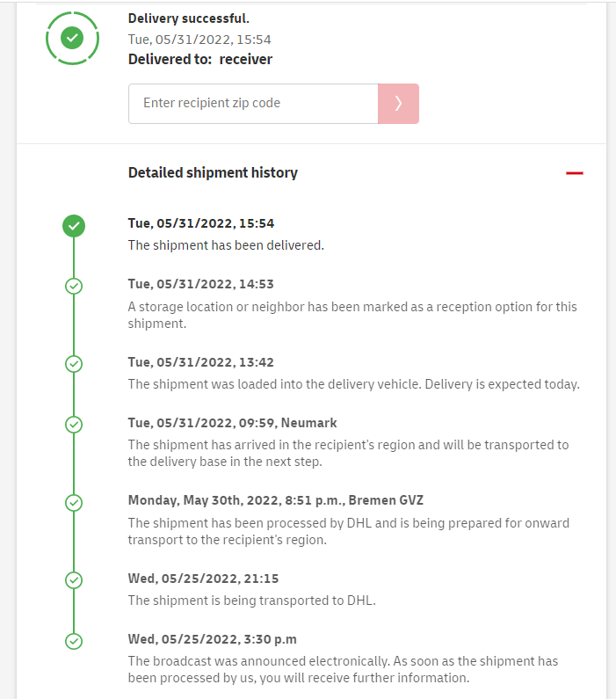Image resolution: width=616 pixels, height=699 pixels.
Task: Click the Delivery successful status text
Action: tap(188, 18)
